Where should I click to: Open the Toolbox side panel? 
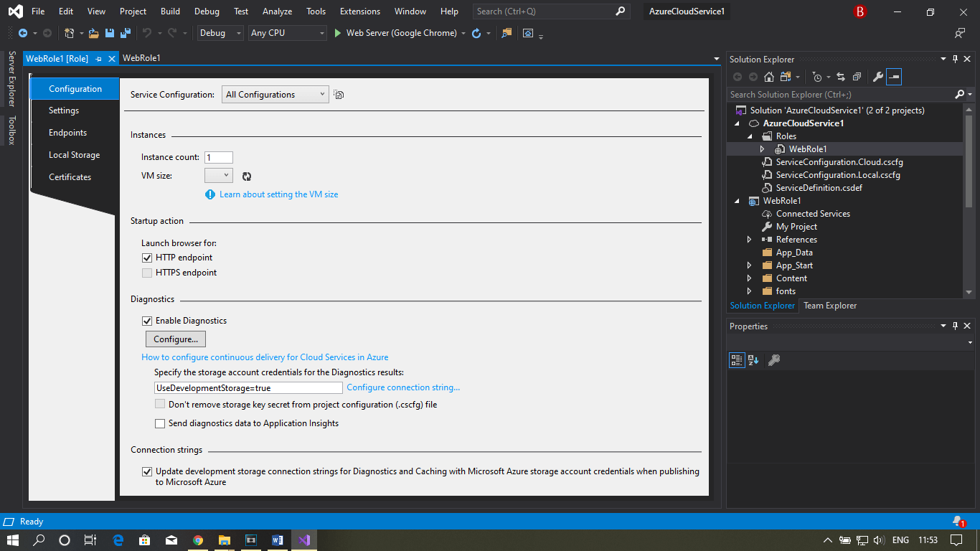coord(11,131)
